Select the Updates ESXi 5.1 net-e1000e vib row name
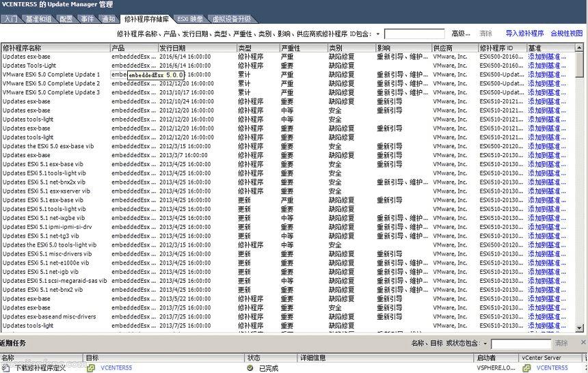This screenshot has height=373, width=588. [46, 263]
